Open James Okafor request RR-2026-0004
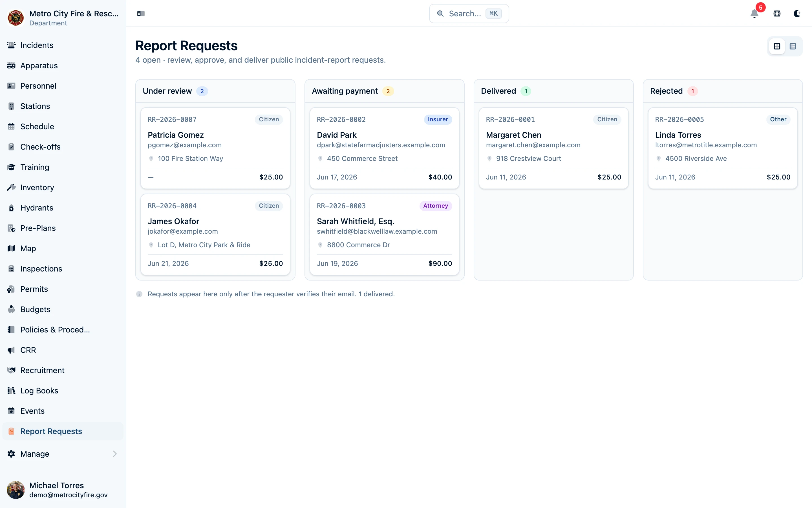 point(215,235)
